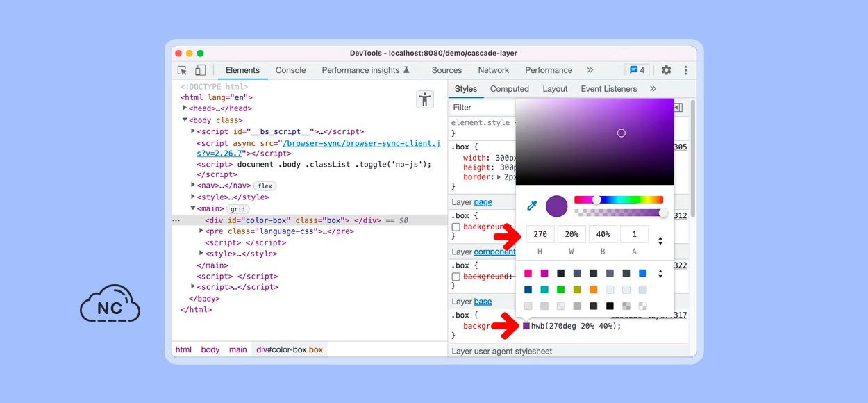The height and width of the screenshot is (403, 868).
Task: Toggle the computed styles sidebar icon
Action: click(678, 108)
